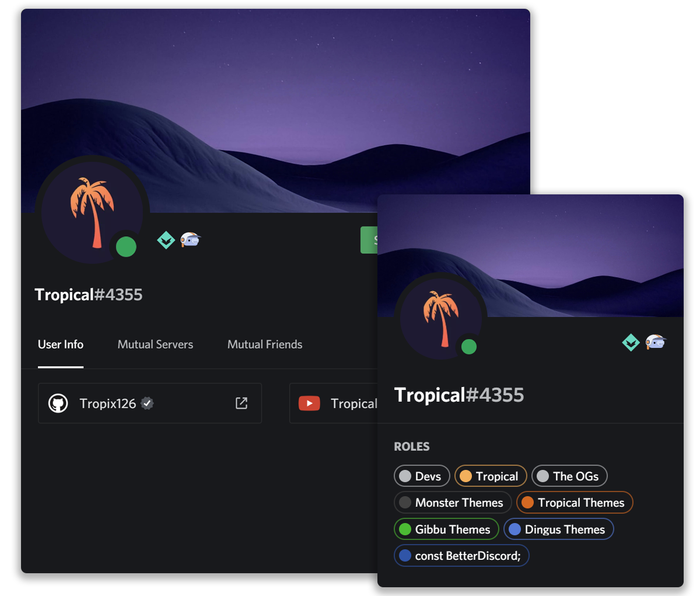Click the Tropical YouTube account name

(x=353, y=403)
